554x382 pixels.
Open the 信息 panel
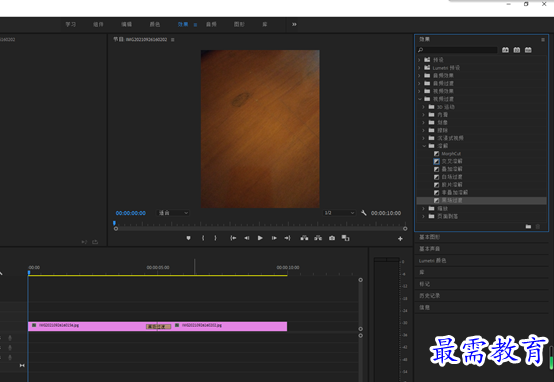[425, 307]
